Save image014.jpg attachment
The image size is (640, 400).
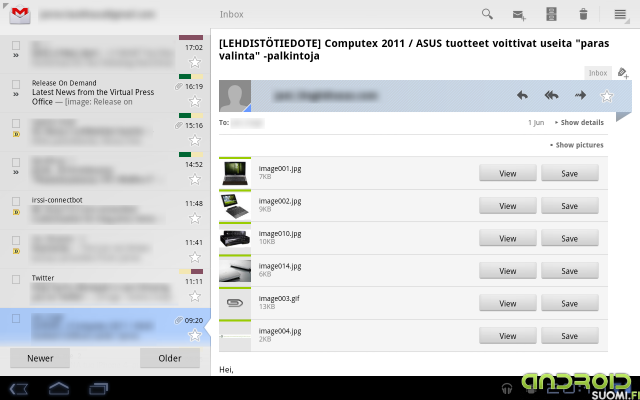click(570, 271)
